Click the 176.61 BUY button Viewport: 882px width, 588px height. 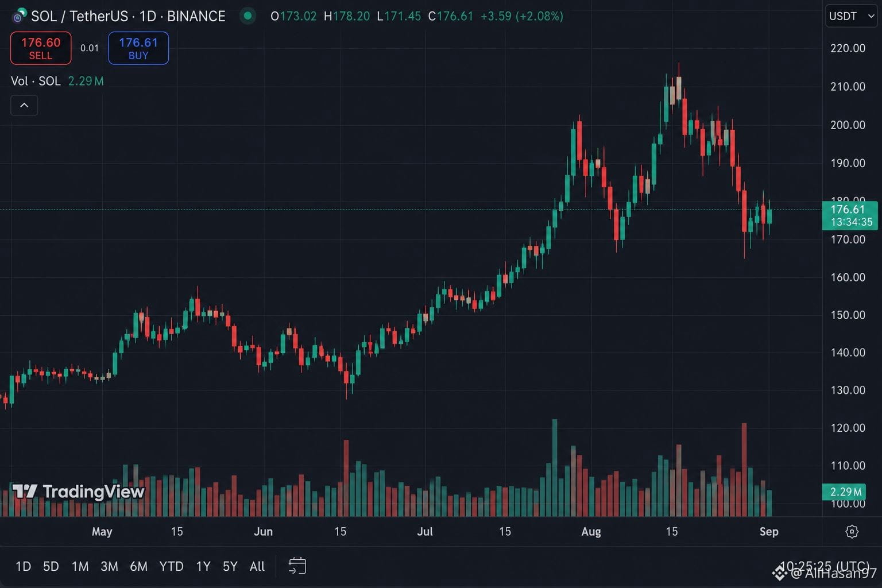tap(138, 48)
